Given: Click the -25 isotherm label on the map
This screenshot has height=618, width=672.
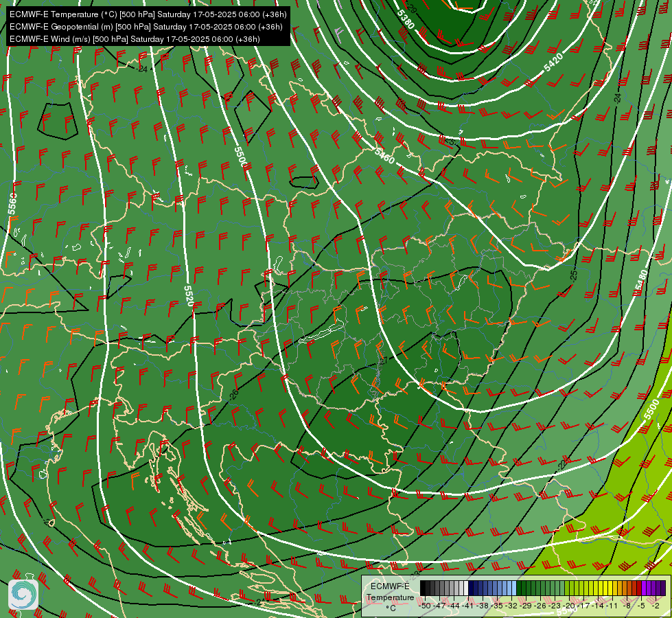Looking at the screenshot, I should tap(574, 275).
